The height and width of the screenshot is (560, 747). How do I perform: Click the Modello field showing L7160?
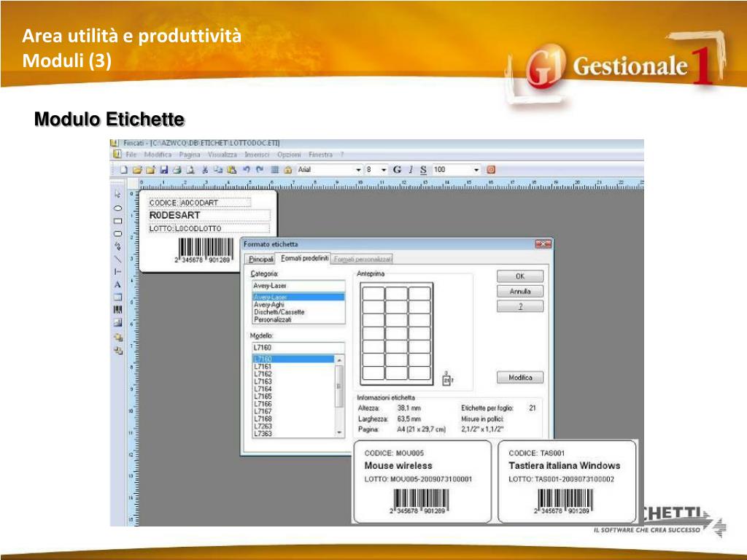[x=298, y=348]
